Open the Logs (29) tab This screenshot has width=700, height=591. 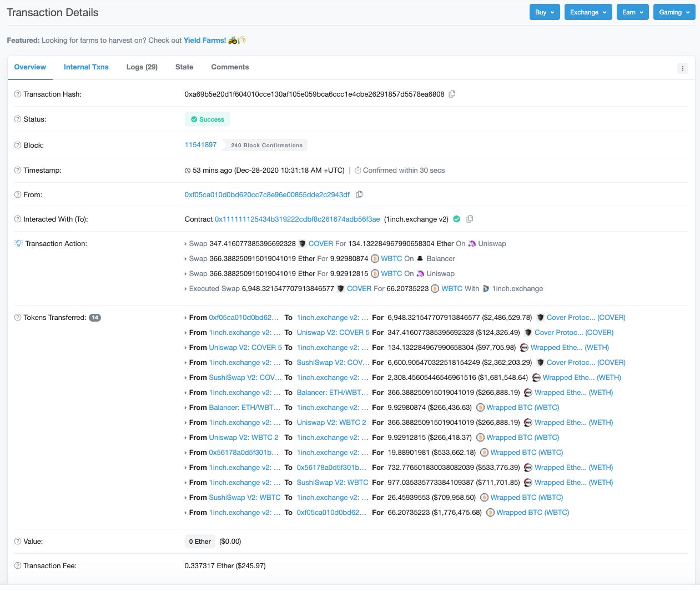[x=142, y=67]
